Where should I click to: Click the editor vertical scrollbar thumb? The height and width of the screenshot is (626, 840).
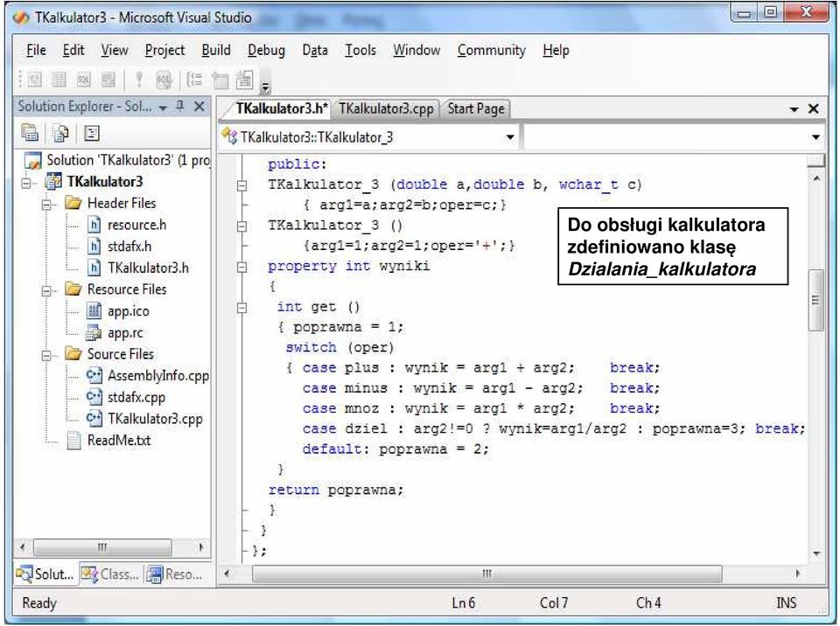[x=815, y=300]
